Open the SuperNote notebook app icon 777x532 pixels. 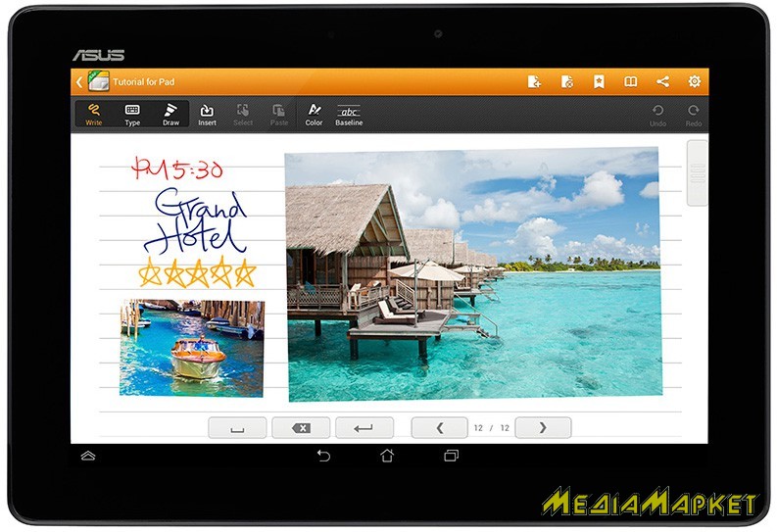[98, 81]
